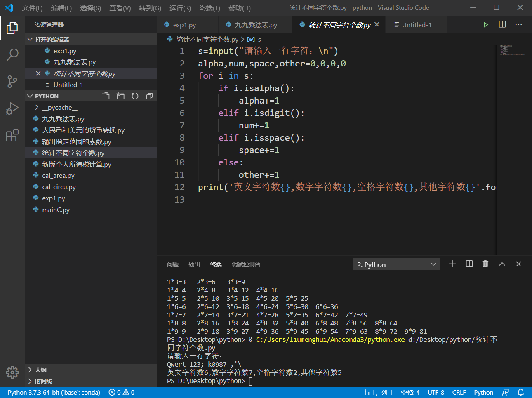Open 人民币和美元的货币转换.py in Explorer

pos(91,130)
